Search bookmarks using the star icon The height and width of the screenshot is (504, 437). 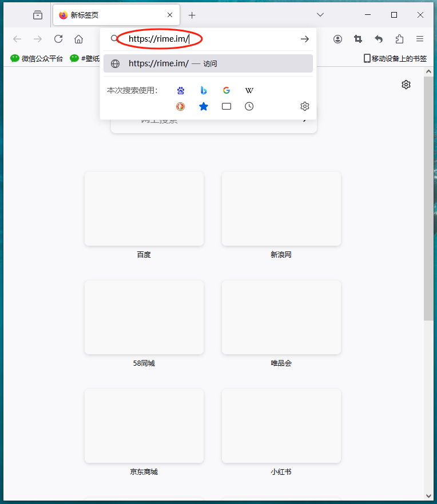tap(204, 106)
